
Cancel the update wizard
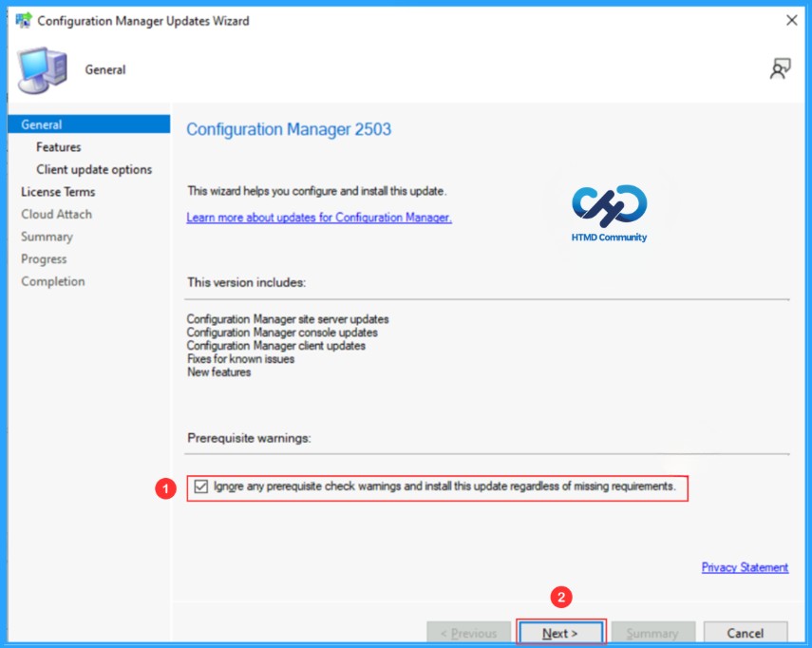point(746,633)
